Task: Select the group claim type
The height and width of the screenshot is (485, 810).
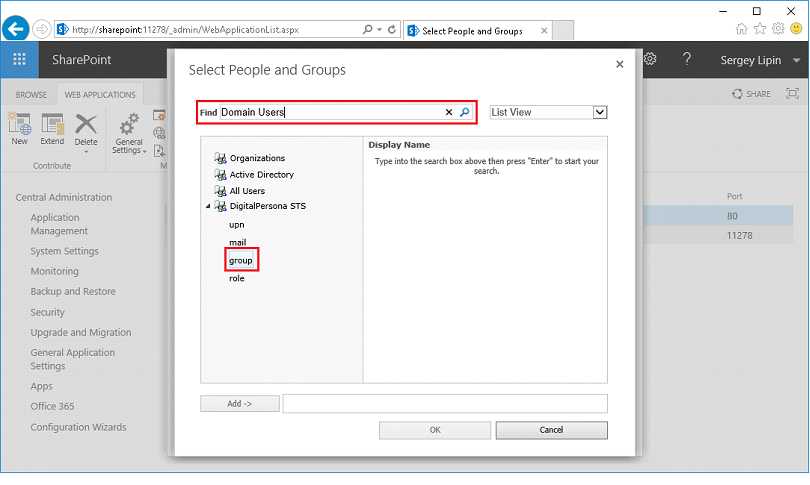Action: point(241,260)
